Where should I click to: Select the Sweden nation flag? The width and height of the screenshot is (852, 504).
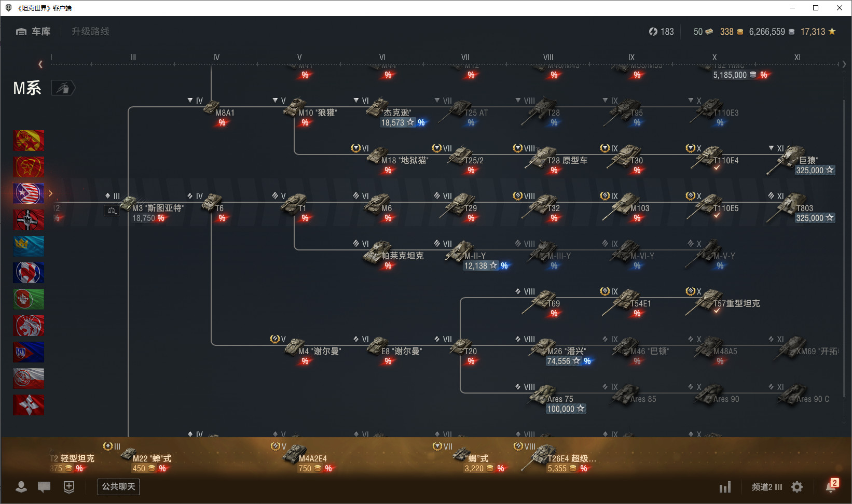pos(29,246)
